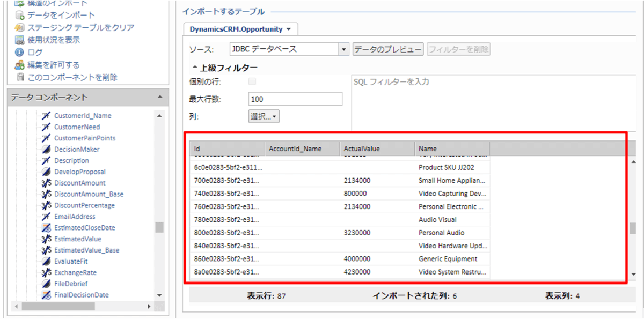Click the Show Usage icon
The height and width of the screenshot is (319, 644).
click(x=19, y=40)
